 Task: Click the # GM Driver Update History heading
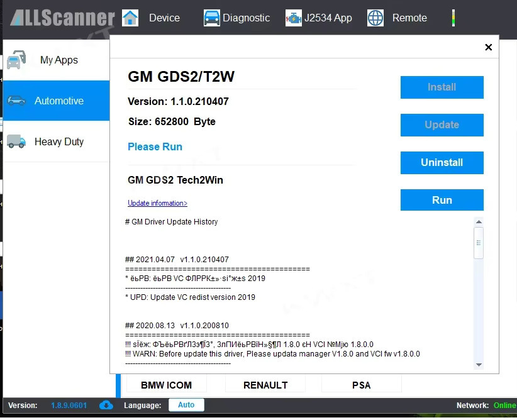click(172, 222)
